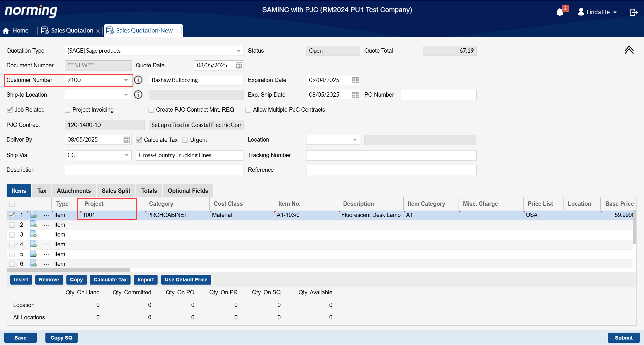Image resolution: width=644 pixels, height=345 pixels.
Task: Check the row 2 checkbox
Action: (12, 225)
